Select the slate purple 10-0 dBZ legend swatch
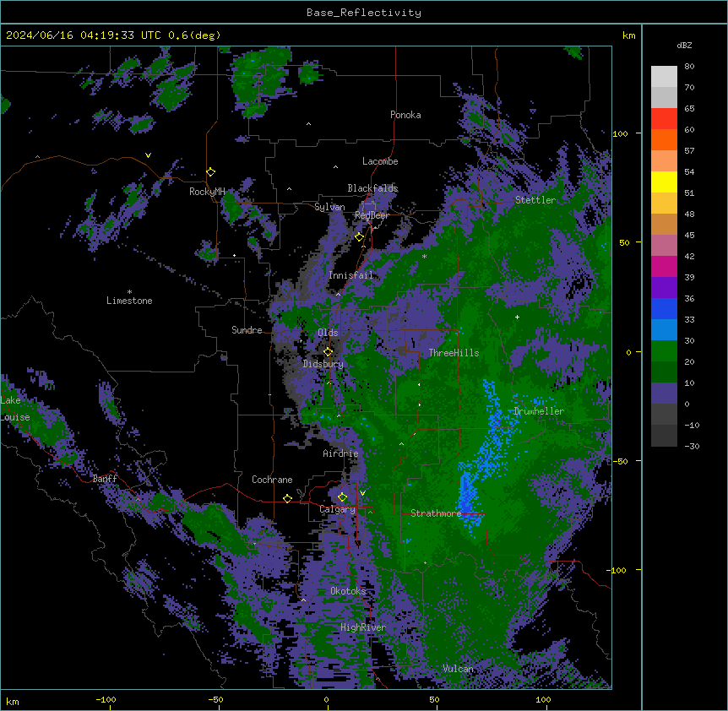The width and height of the screenshot is (728, 711). click(664, 393)
